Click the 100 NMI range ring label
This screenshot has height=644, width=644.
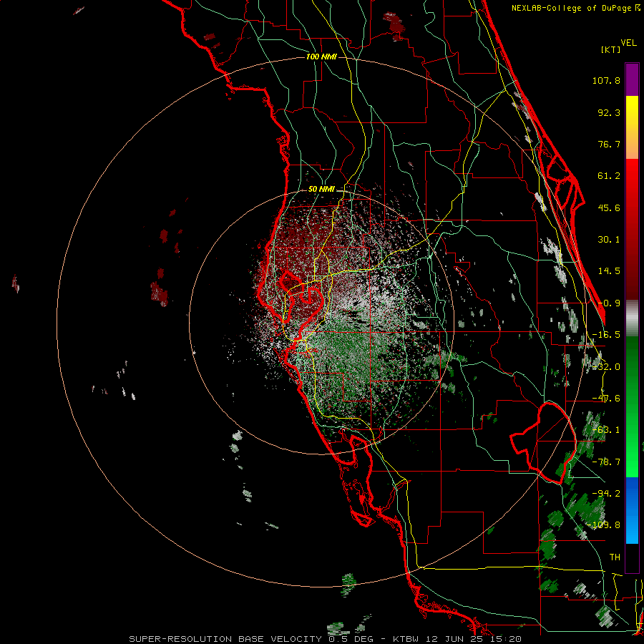(x=321, y=57)
